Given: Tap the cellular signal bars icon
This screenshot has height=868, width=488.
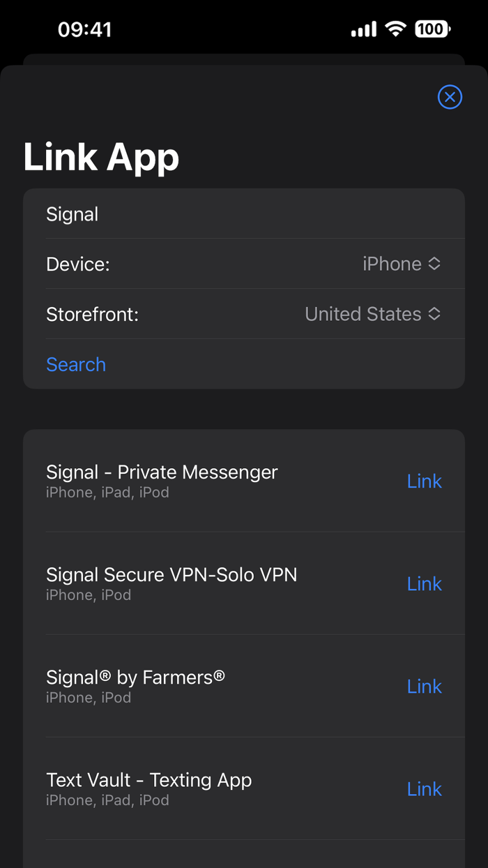Looking at the screenshot, I should (363, 29).
